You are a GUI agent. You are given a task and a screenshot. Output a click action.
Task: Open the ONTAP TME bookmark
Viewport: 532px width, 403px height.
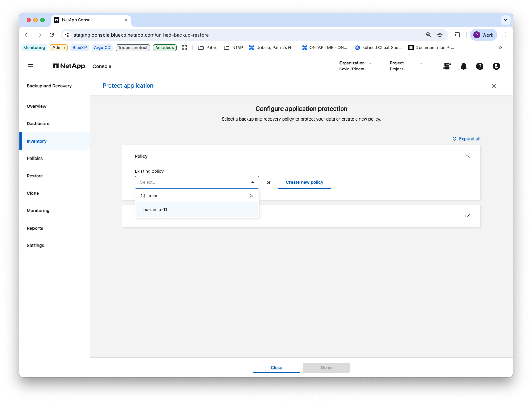click(325, 48)
